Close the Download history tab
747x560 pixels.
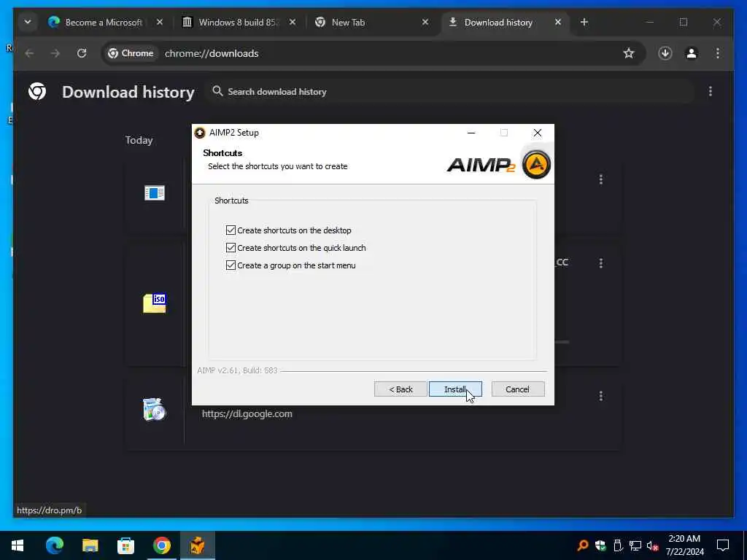tap(558, 23)
